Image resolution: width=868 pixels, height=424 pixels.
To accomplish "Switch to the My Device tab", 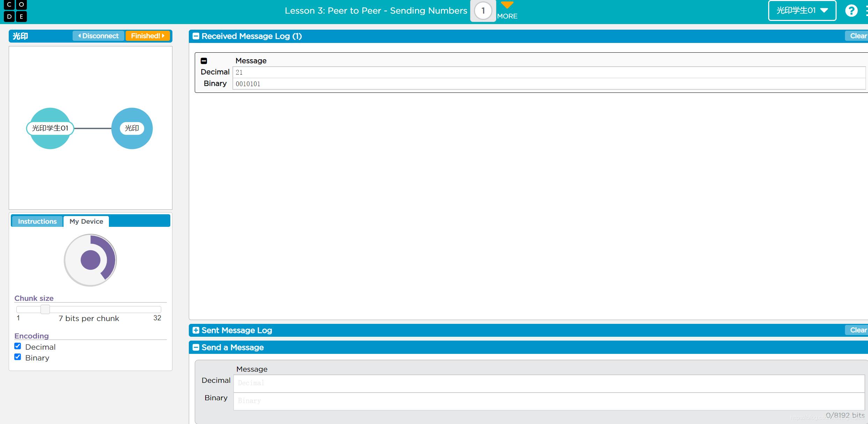I will tap(86, 221).
